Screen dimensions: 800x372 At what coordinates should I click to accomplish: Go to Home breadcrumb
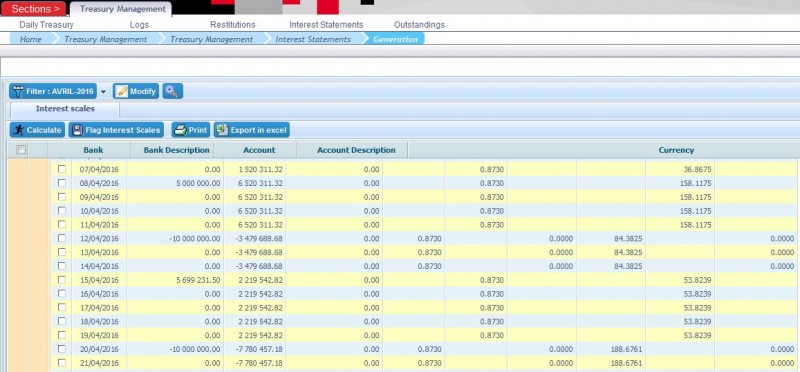(x=31, y=39)
